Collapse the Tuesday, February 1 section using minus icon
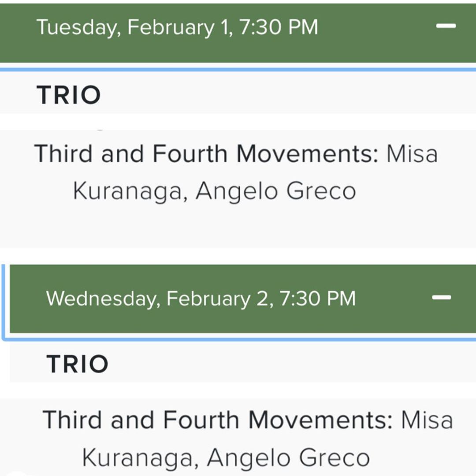 point(446,26)
